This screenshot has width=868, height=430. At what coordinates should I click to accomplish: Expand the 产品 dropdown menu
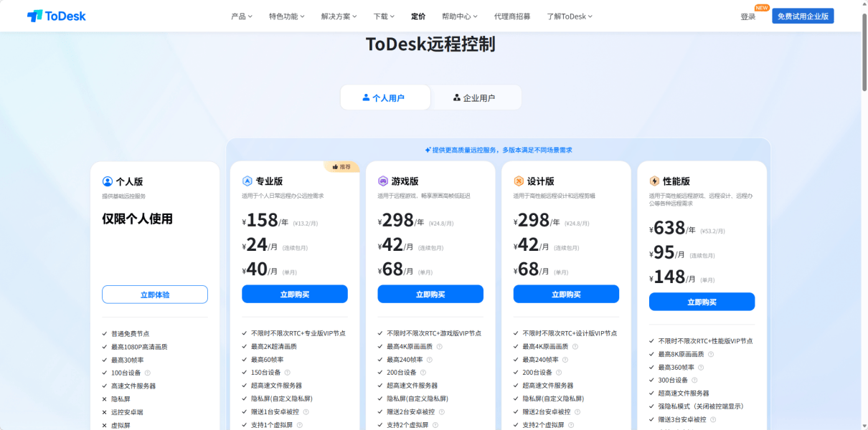click(242, 16)
